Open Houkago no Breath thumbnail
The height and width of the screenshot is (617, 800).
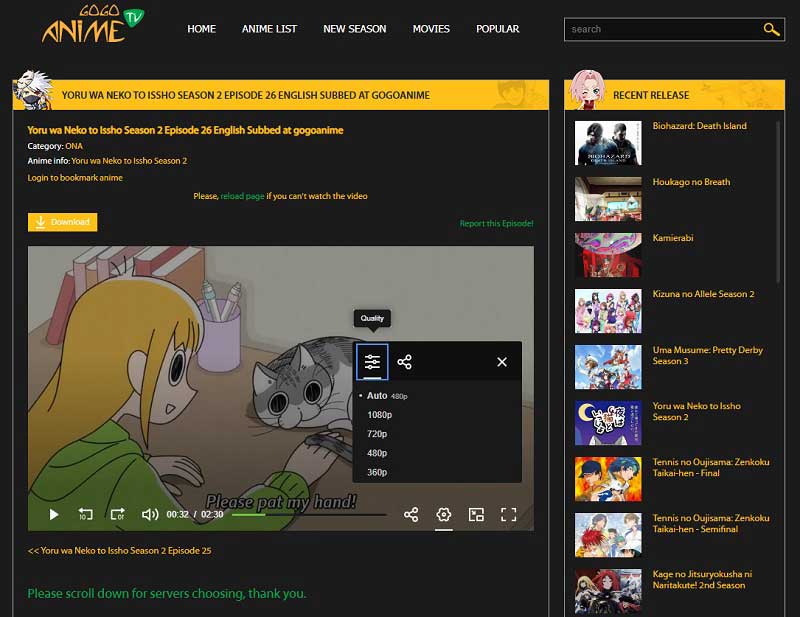pyautogui.click(x=608, y=199)
